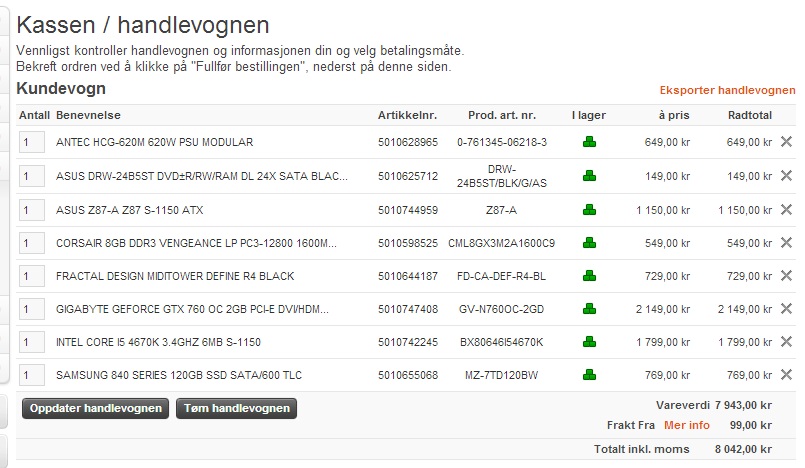
Task: Click Tøm handlevognen button
Action: point(237,408)
